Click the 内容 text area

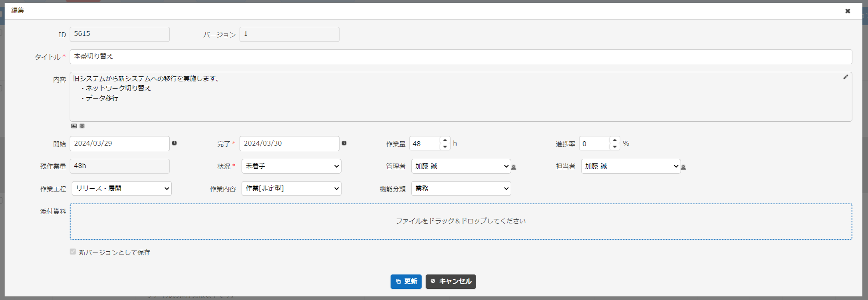[461, 97]
